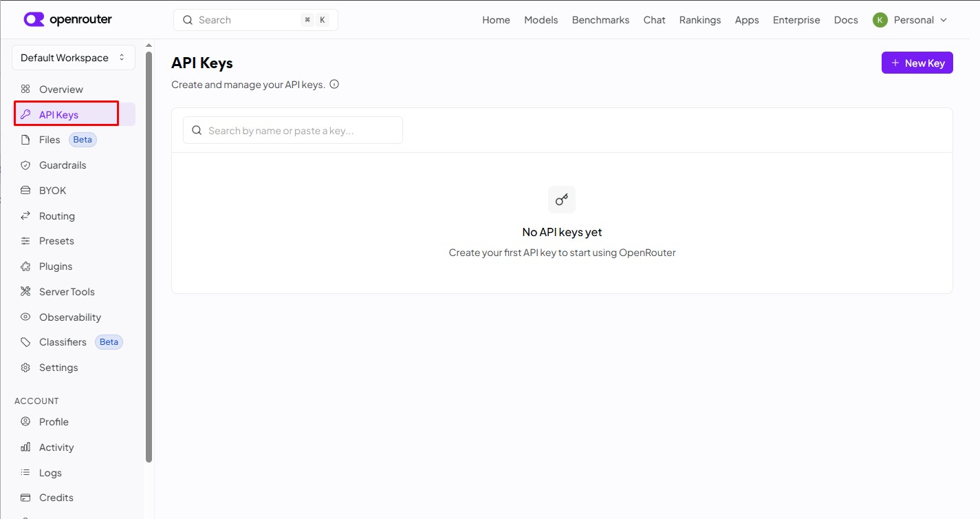The image size is (980, 519).
Task: Click the magnifier icon in top search bar
Action: pos(188,20)
